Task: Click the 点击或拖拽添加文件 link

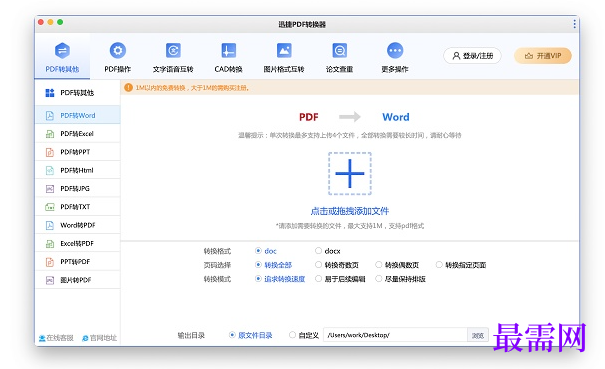Action: point(350,211)
